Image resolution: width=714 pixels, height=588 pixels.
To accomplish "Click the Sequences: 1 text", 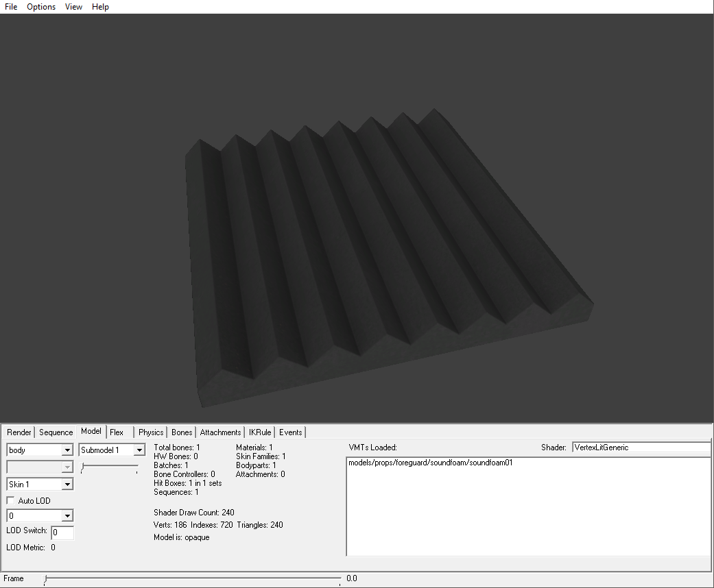I will click(176, 492).
